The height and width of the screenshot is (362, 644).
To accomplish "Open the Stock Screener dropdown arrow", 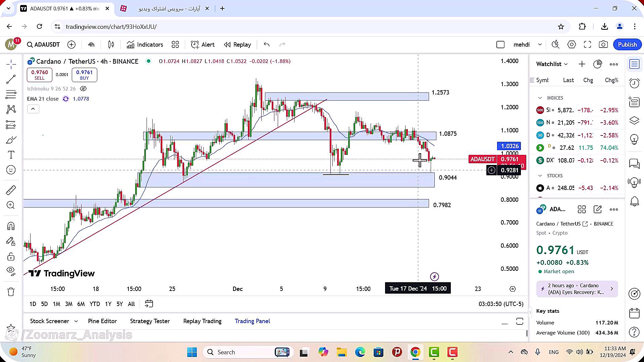I will tap(76, 321).
